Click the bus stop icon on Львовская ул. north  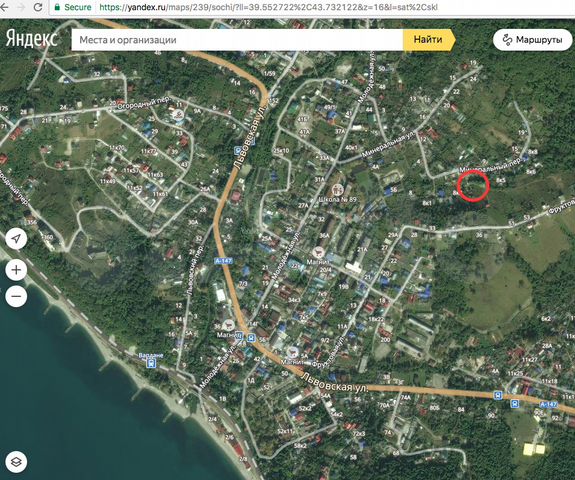[x=239, y=150]
